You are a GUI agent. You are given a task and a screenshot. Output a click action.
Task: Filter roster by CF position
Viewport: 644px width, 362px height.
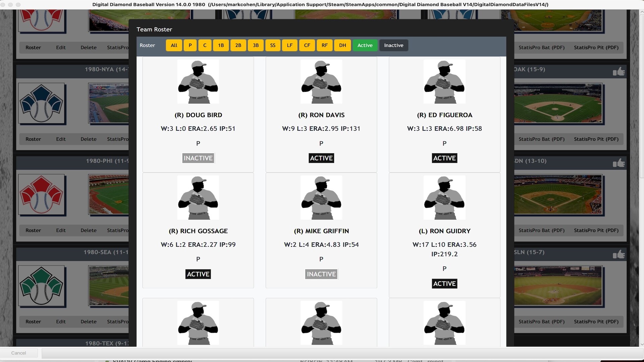307,45
